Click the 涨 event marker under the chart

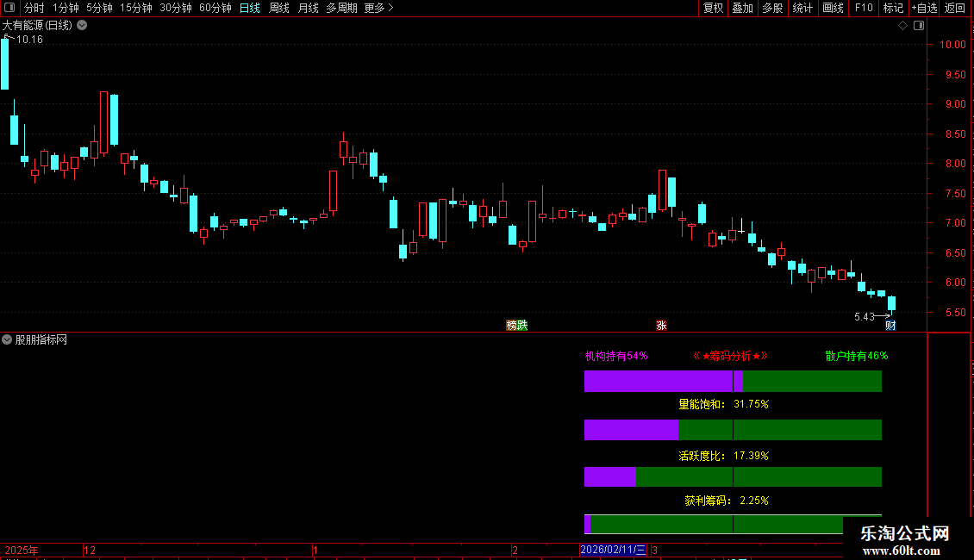coord(662,326)
